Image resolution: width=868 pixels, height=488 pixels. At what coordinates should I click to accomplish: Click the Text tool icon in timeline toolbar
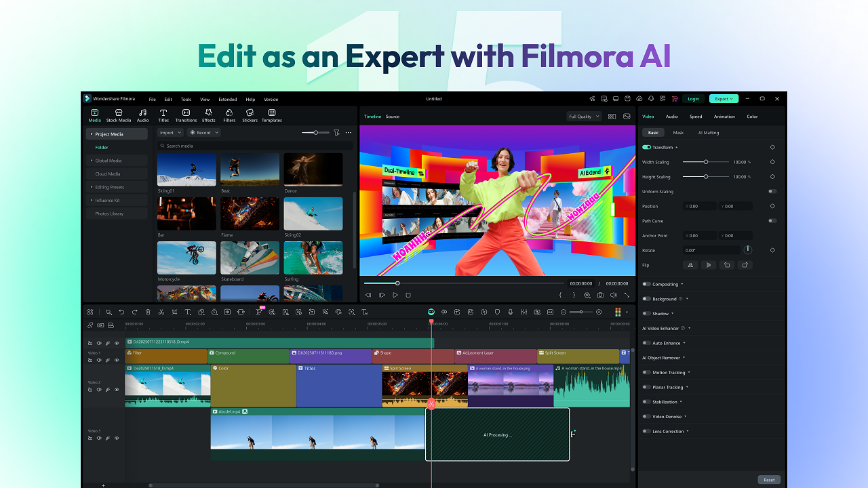pyautogui.click(x=189, y=312)
